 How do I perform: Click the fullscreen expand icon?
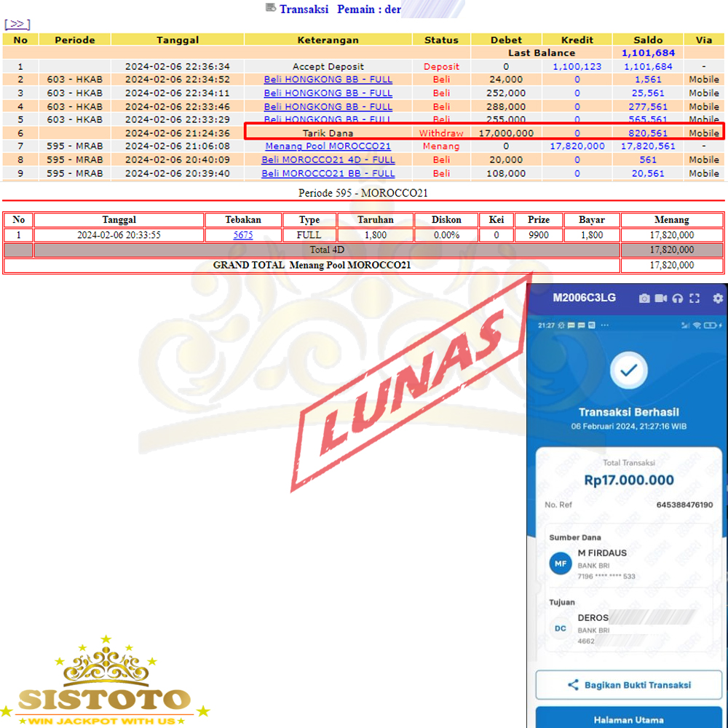pyautogui.click(x=695, y=298)
